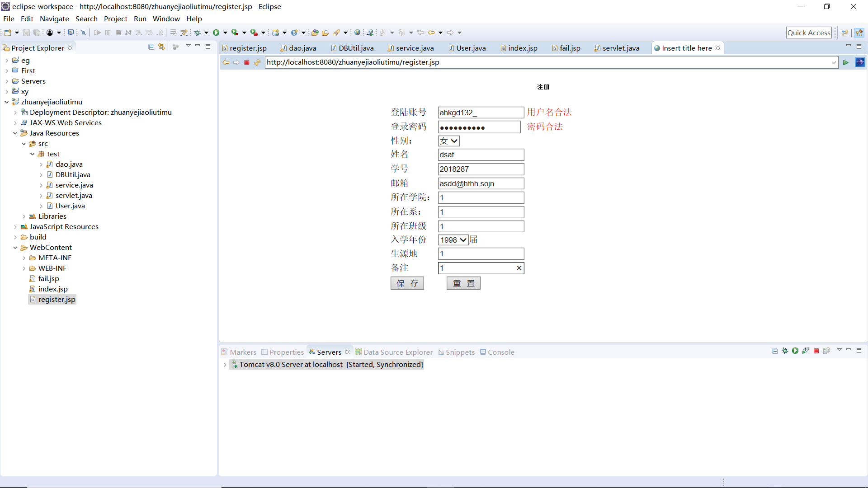Minimize all in the Servers view toolbar
The height and width of the screenshot is (488, 868).
tap(774, 351)
